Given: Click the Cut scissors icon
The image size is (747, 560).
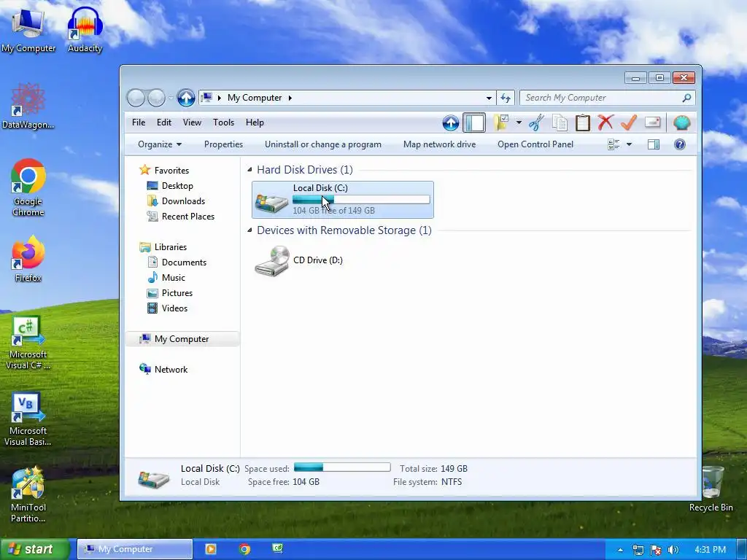Looking at the screenshot, I should point(536,122).
